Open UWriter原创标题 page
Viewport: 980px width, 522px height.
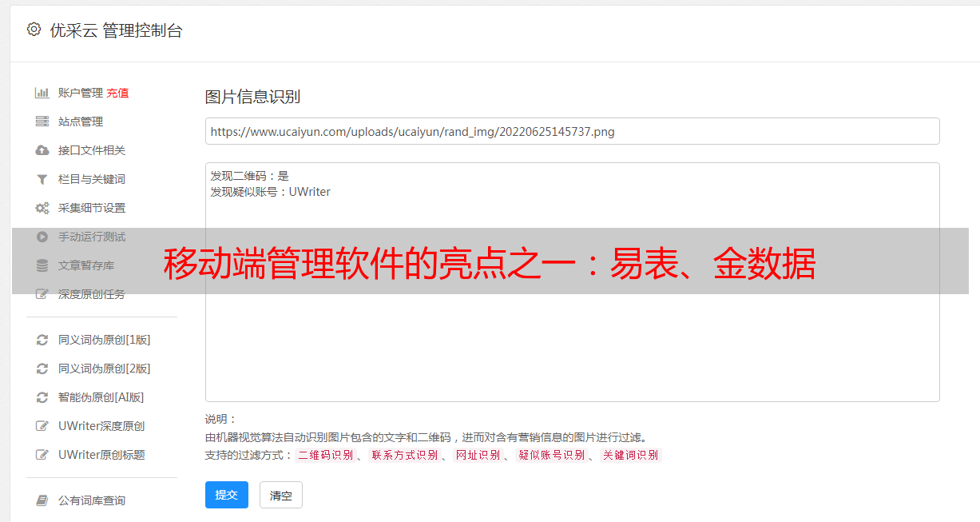pyautogui.click(x=101, y=455)
